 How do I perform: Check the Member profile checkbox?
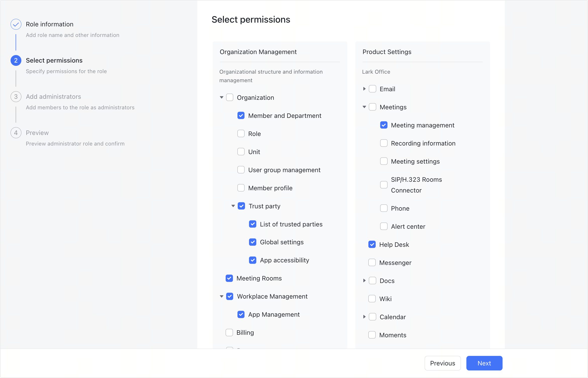tap(241, 188)
